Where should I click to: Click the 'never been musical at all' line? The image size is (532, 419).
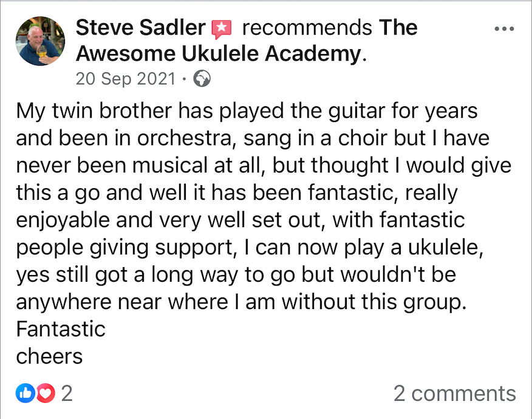pos(264,166)
